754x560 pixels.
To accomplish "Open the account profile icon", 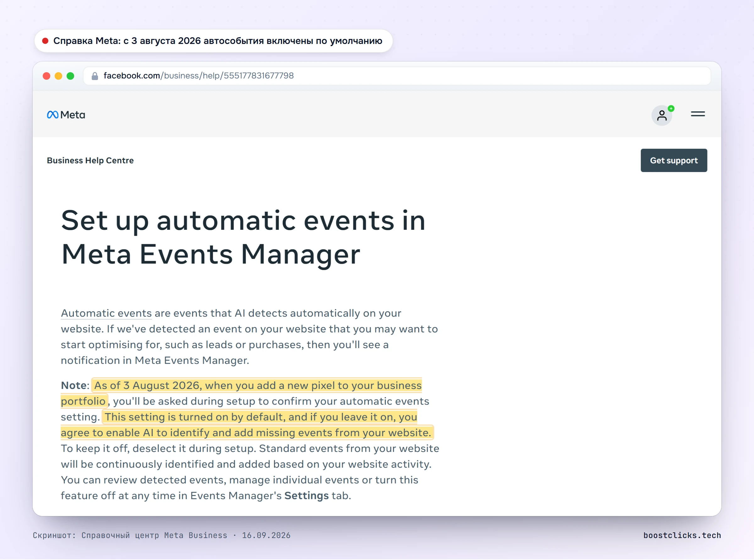I will (x=661, y=116).
